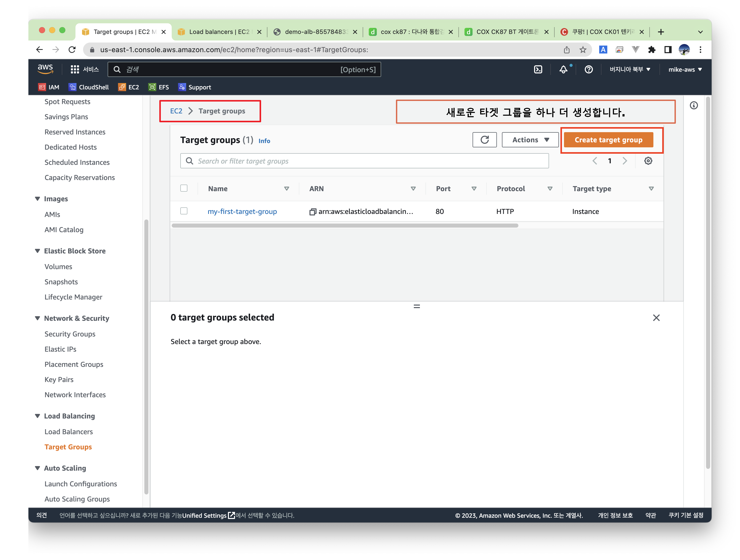Click the refresh target groups button
Image resolution: width=740 pixels, height=560 pixels.
(x=484, y=140)
